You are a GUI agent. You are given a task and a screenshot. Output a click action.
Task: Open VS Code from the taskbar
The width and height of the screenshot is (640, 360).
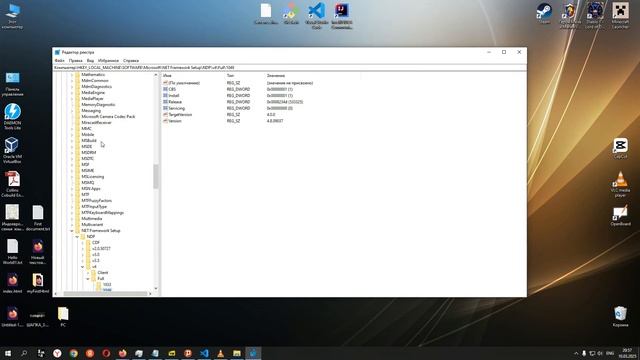pos(204,353)
